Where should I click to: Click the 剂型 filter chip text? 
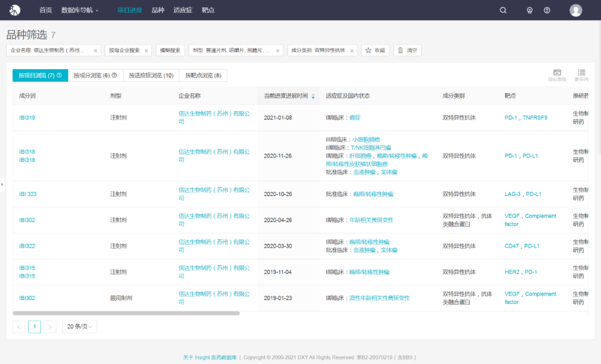point(231,51)
